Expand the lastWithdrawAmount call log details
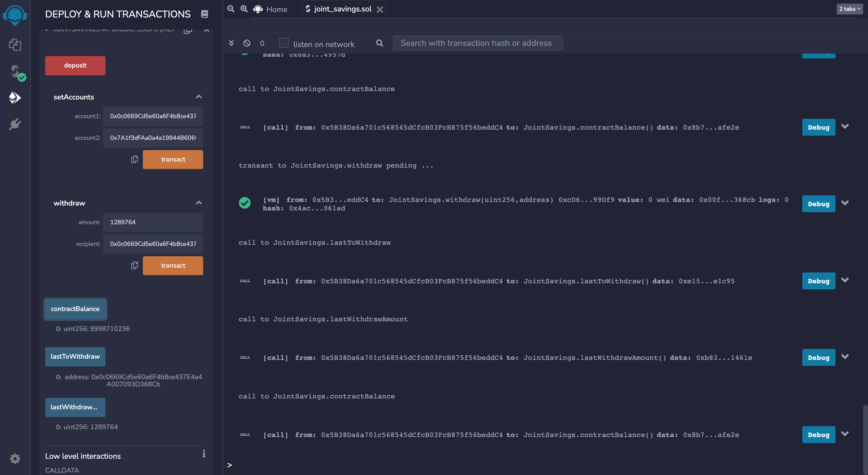 (845, 357)
